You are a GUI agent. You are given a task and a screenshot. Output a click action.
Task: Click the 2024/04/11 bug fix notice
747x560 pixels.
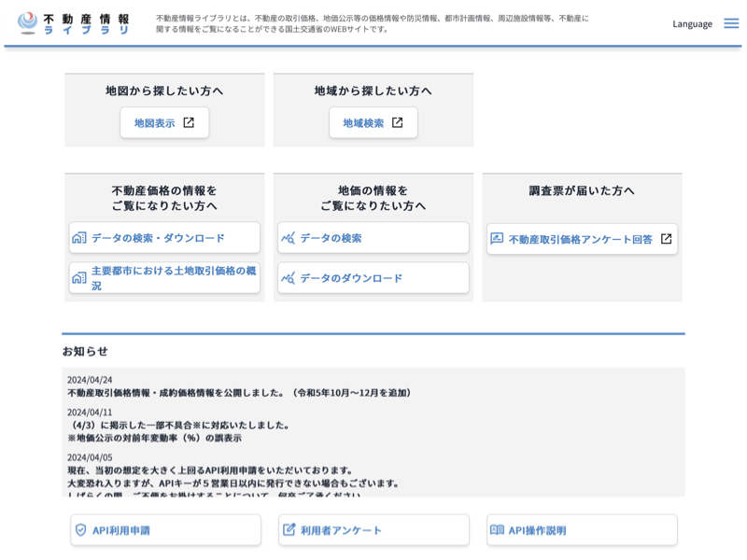(x=179, y=425)
